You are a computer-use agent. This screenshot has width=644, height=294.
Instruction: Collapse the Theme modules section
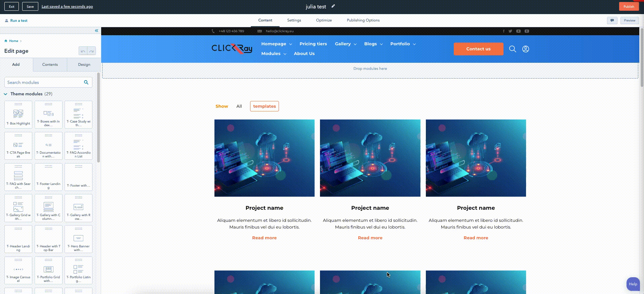pyautogui.click(x=5, y=94)
